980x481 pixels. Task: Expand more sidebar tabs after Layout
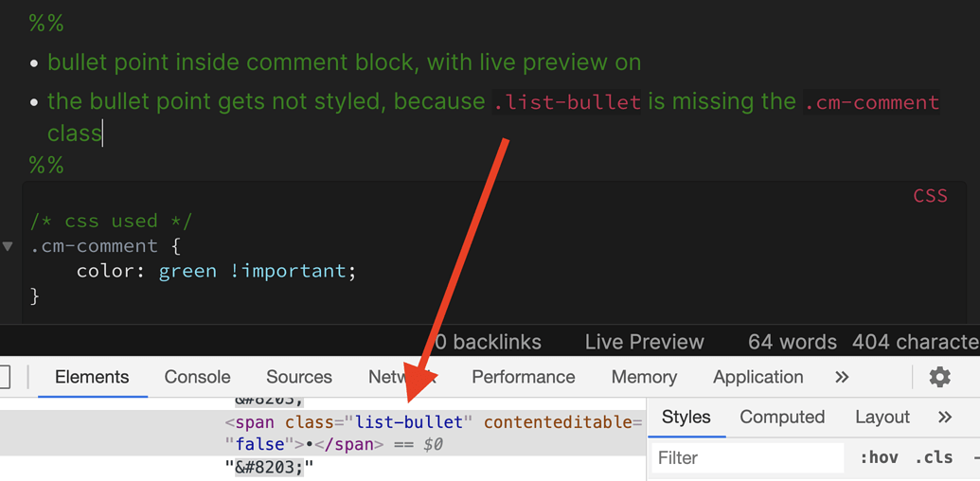coord(944,417)
